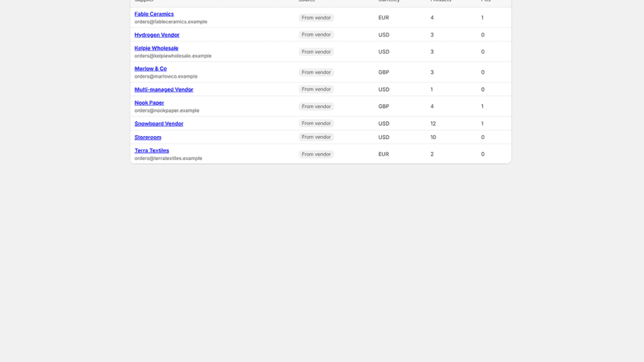
Task: Click From vendor badge in Multi-managed Vendor row
Action: tap(316, 89)
